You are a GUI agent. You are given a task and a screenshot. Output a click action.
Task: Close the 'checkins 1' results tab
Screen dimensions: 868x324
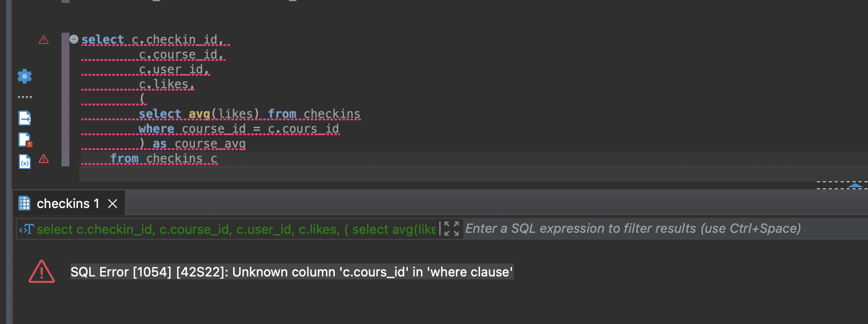[x=113, y=204]
